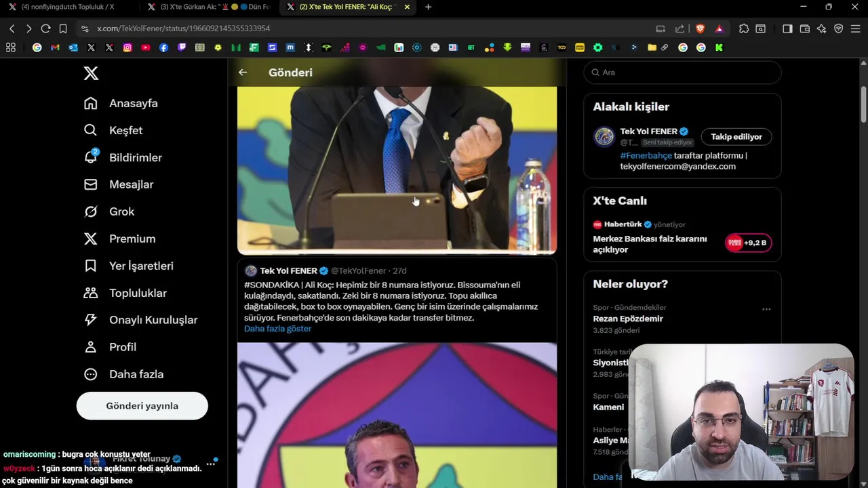The width and height of the screenshot is (868, 488).
Task: Open Twitch bookmark
Action: point(182,47)
